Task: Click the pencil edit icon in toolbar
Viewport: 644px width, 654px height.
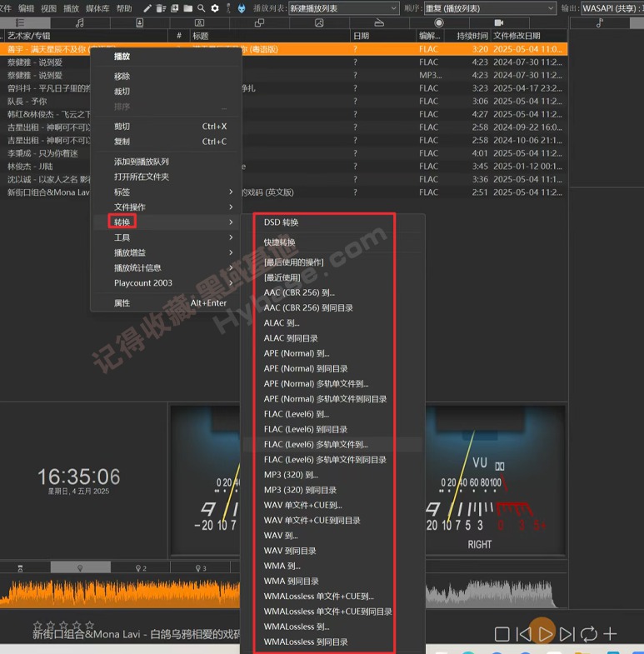Action: coord(147,7)
